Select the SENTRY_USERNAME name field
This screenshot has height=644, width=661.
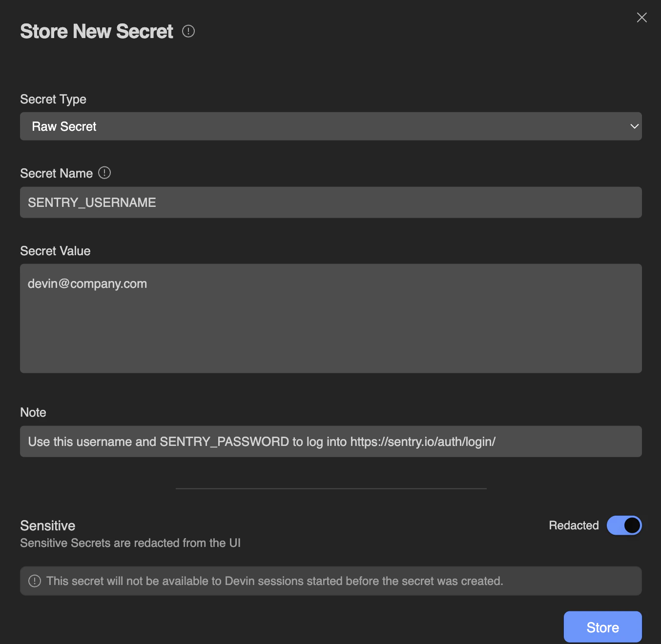pyautogui.click(x=331, y=202)
